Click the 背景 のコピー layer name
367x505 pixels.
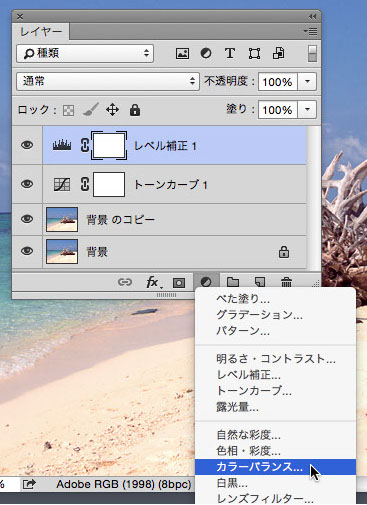pos(121,220)
